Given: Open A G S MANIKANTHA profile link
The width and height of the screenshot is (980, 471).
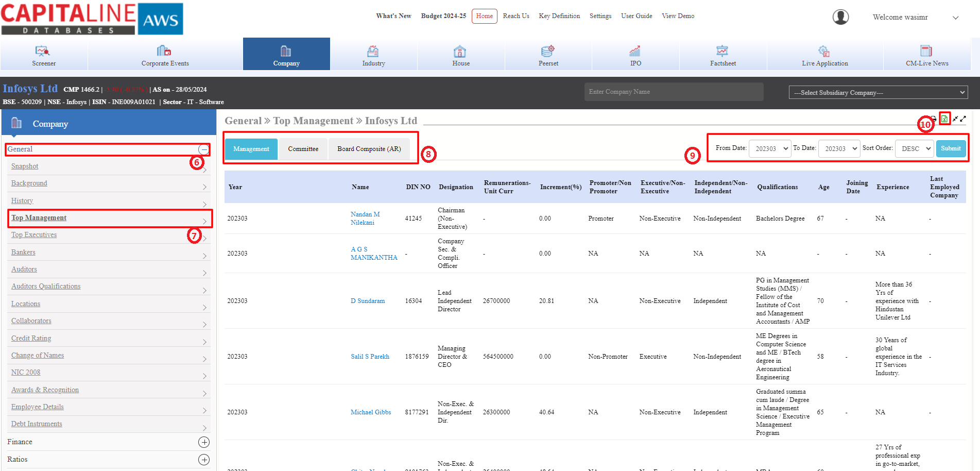Looking at the screenshot, I should [374, 254].
